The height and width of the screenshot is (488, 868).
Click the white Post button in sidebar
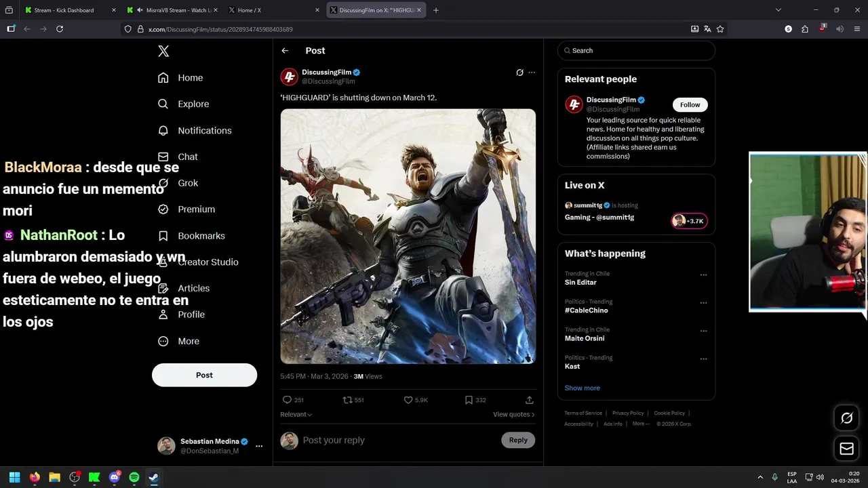(204, 375)
